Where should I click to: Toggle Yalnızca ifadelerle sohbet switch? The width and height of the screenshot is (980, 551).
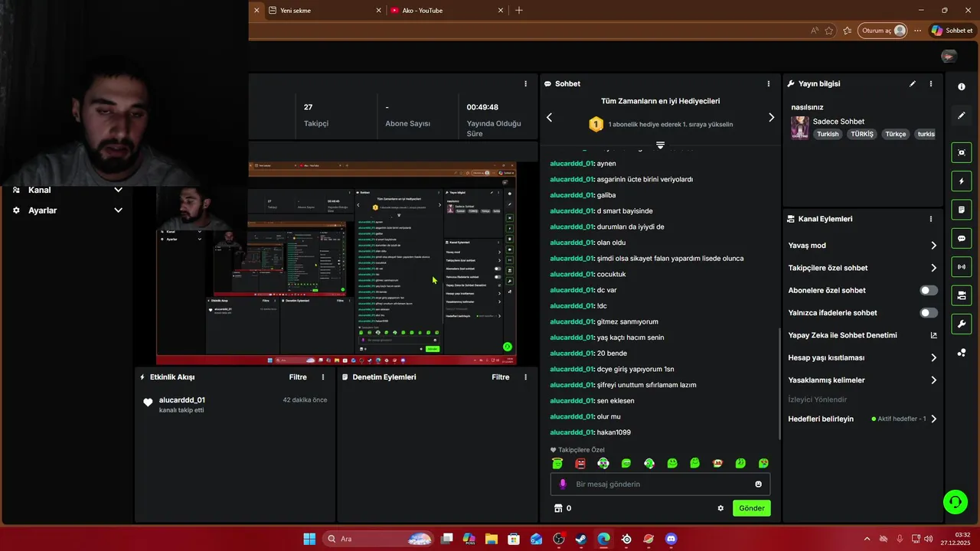pos(929,313)
